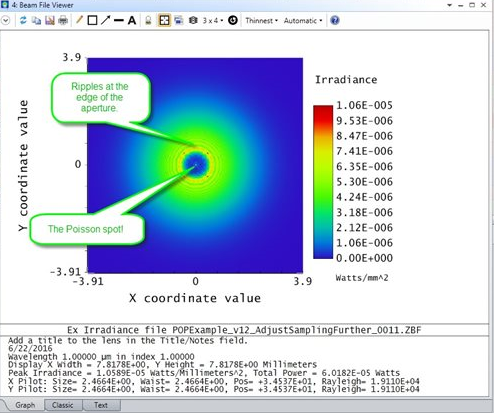Select the pencil annotation tool
The image size is (494, 413).
tap(79, 20)
